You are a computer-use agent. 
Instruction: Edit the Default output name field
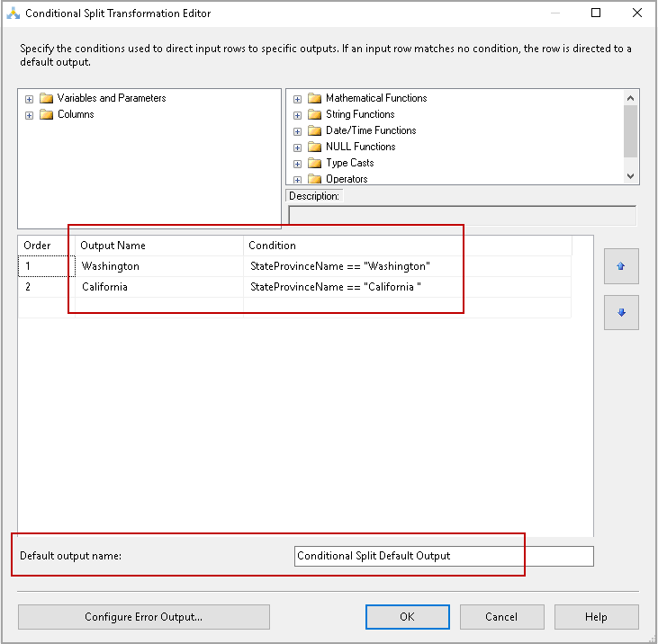tap(444, 556)
